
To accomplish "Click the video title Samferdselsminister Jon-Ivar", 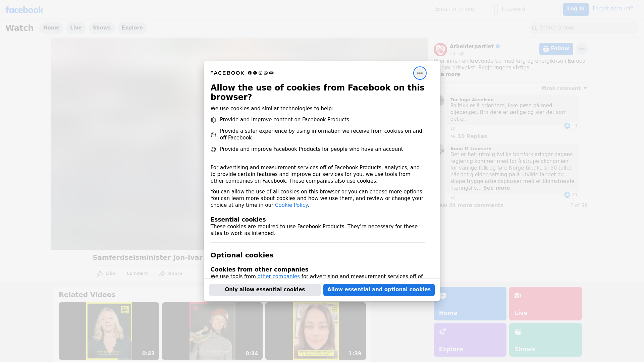I will [x=148, y=258].
